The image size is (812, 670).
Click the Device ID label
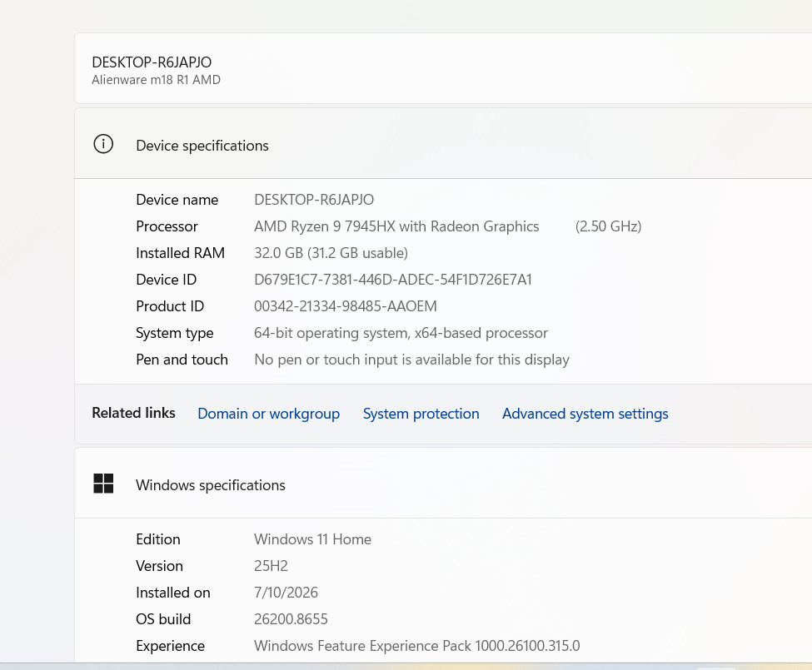tap(167, 280)
